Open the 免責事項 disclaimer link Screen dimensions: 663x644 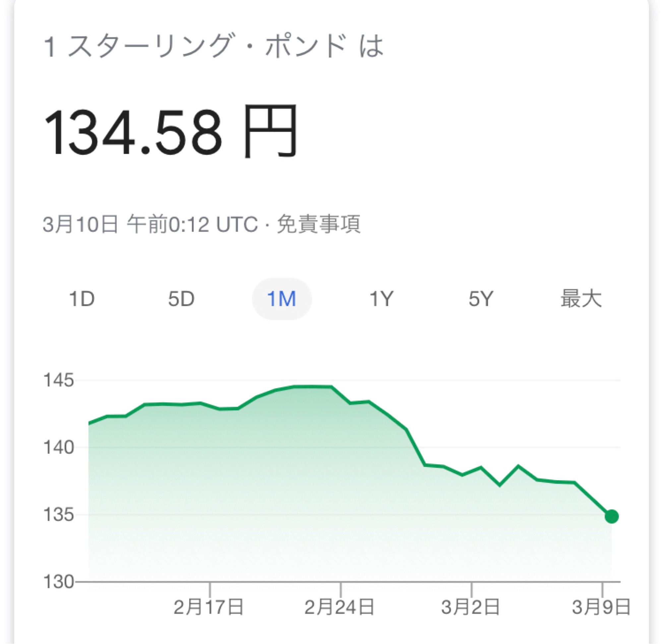[x=318, y=224]
